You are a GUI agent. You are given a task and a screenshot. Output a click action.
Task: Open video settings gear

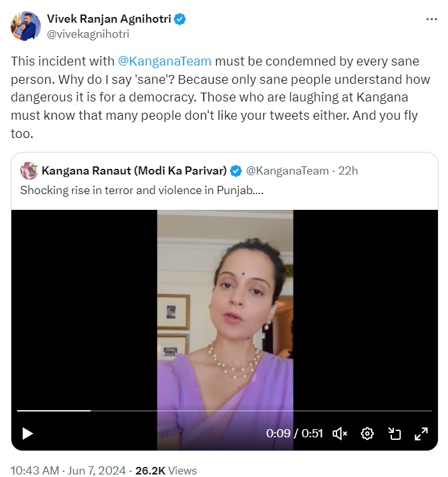click(x=367, y=434)
